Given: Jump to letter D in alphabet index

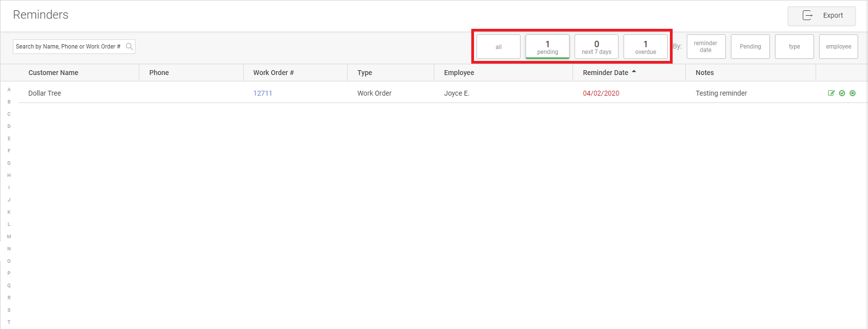Looking at the screenshot, I should tap(9, 127).
